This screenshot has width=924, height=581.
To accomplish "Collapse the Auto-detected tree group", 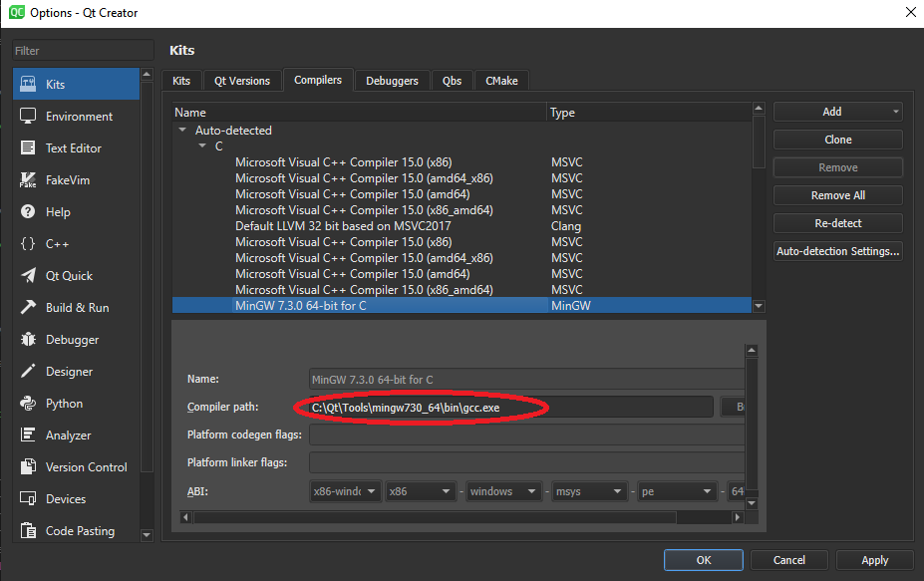I will click(182, 130).
